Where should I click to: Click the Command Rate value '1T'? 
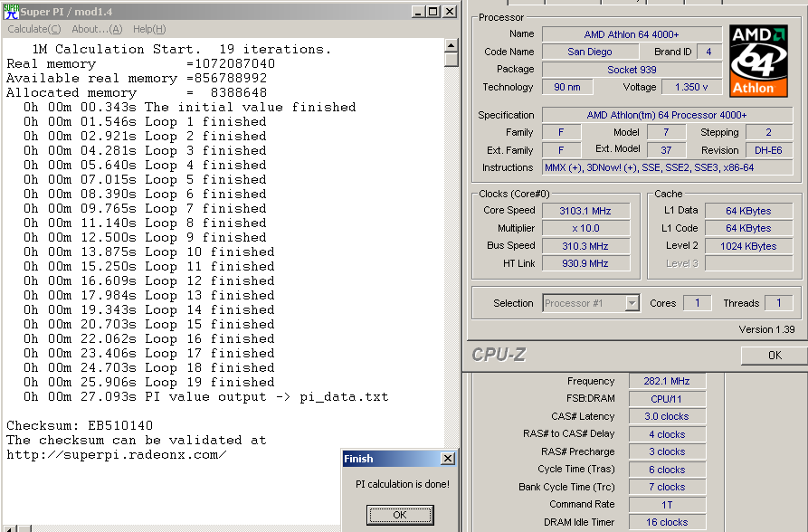[667, 505]
